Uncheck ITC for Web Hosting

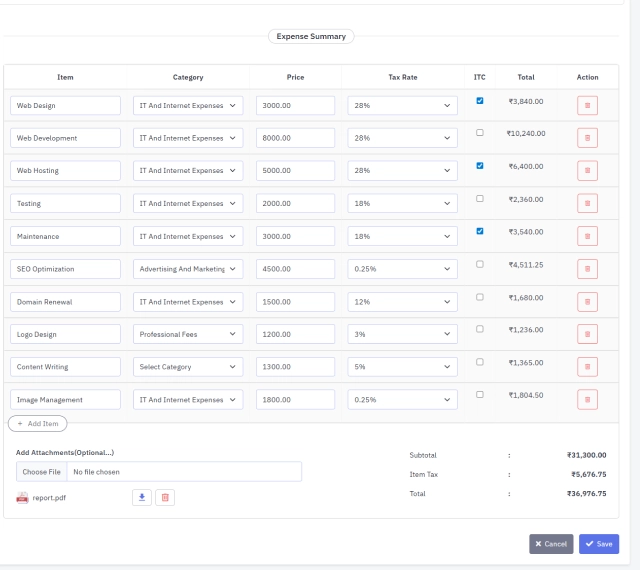[x=480, y=165]
